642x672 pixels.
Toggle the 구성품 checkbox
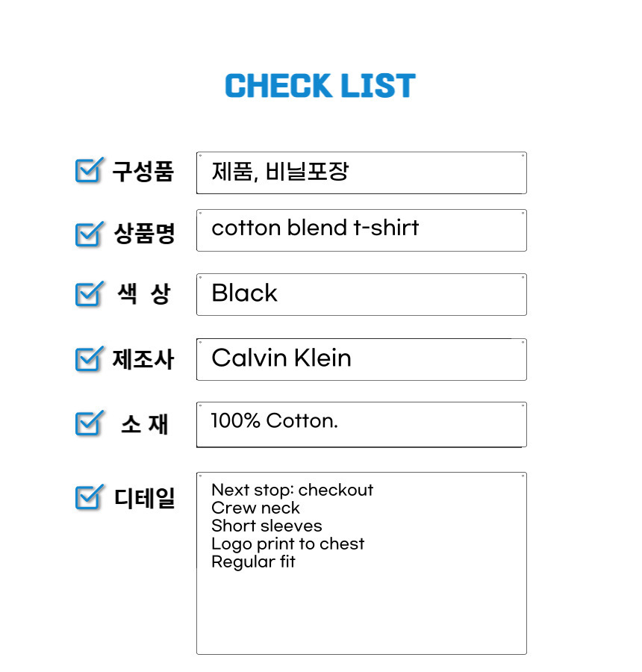coord(89,170)
